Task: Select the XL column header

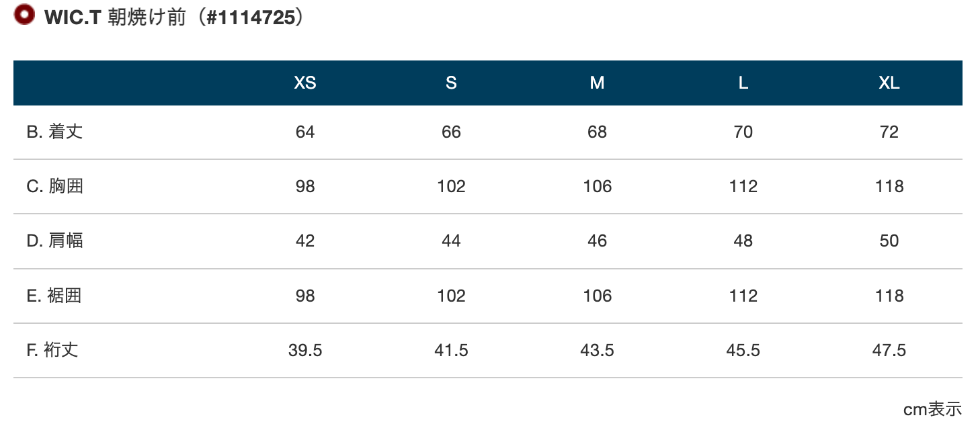Action: click(x=889, y=83)
